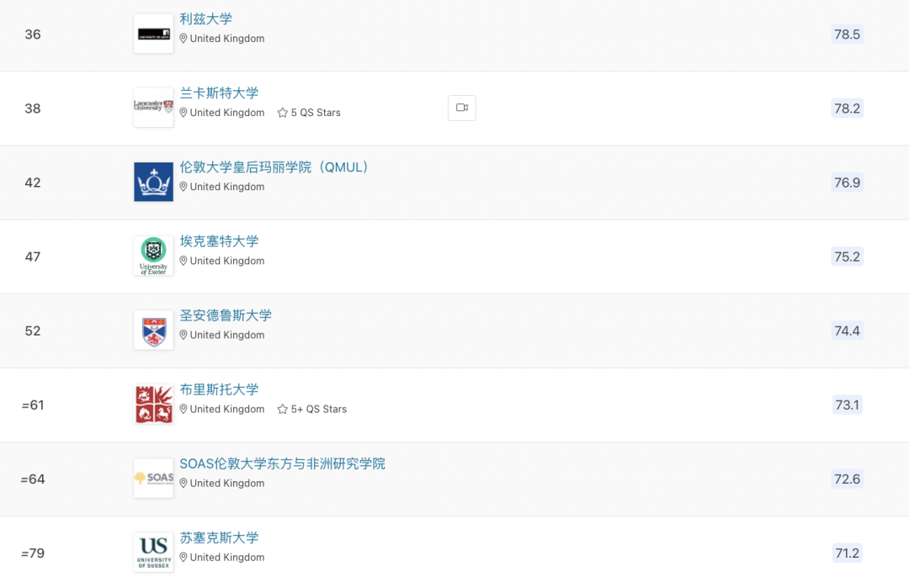This screenshot has width=909, height=588.
Task: Open 伦敦大学皇后玛丽学院（QMUL）link
Action: [274, 167]
